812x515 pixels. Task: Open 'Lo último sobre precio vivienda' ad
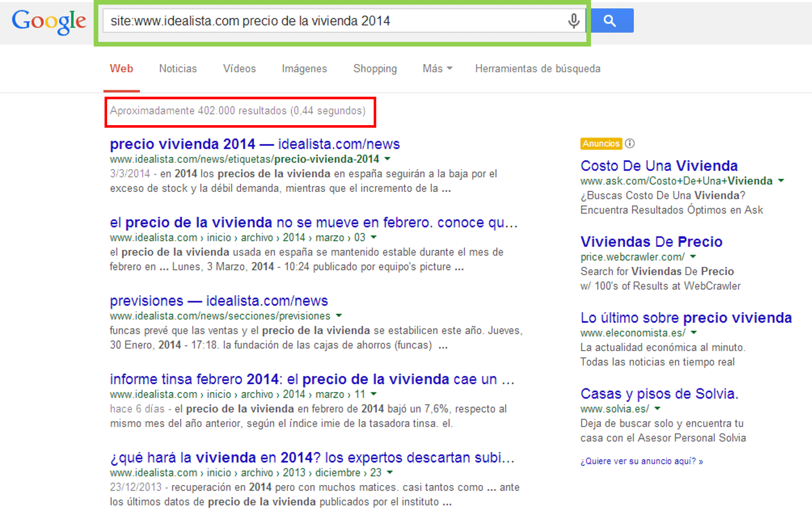[x=686, y=318]
